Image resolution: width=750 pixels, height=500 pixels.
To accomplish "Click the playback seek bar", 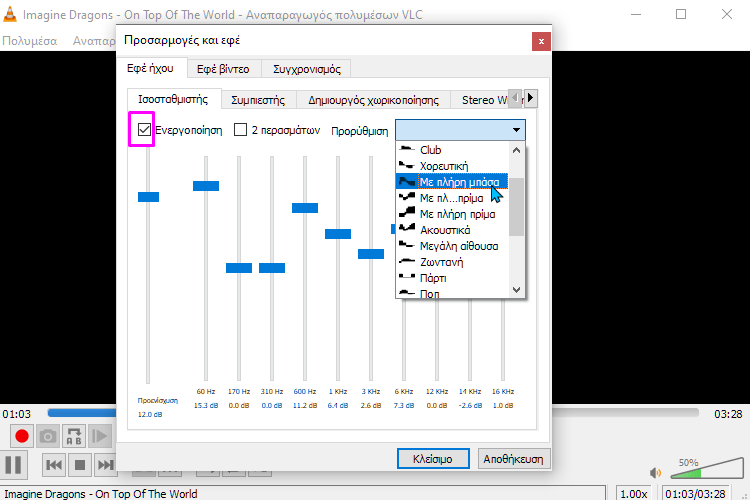I will pyautogui.click(x=373, y=412).
